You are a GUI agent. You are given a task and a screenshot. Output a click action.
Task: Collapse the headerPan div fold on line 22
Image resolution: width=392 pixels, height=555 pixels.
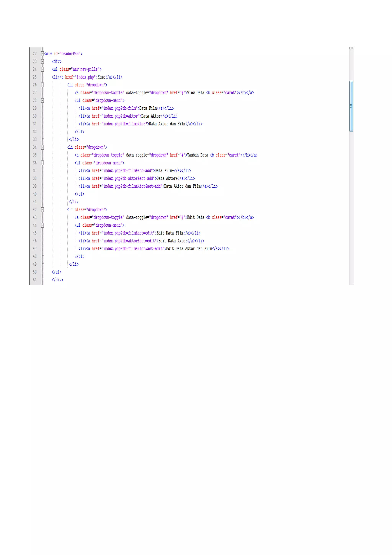(x=42, y=54)
